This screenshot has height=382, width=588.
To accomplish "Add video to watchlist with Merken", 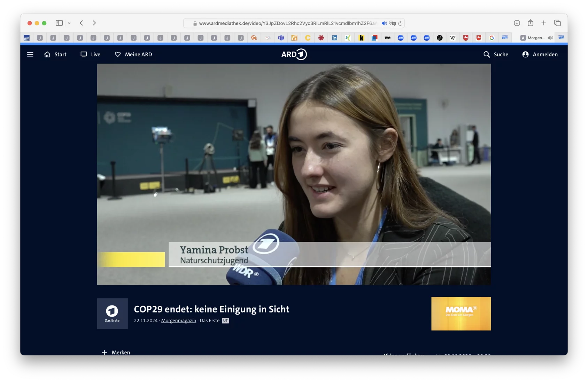I will (116, 352).
